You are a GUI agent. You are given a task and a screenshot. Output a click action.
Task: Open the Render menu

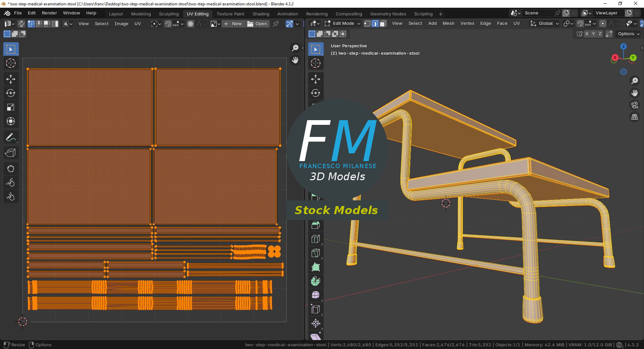[x=49, y=13]
